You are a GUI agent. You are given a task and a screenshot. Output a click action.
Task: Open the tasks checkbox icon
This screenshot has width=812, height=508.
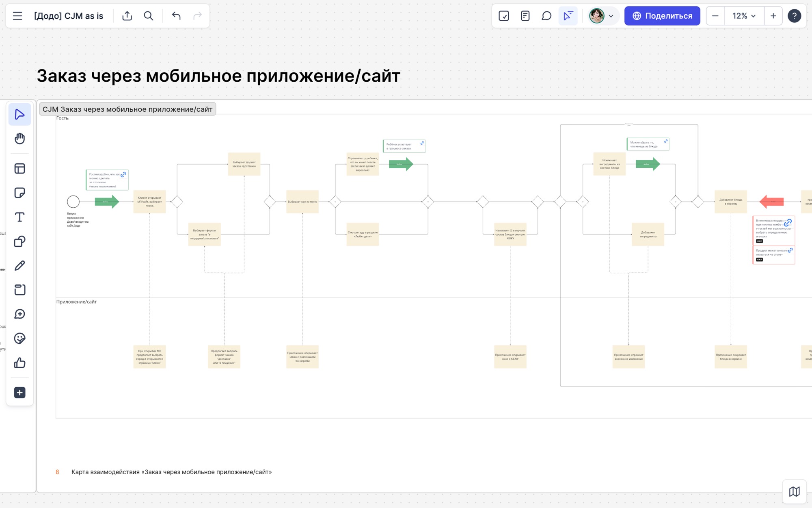pos(504,16)
